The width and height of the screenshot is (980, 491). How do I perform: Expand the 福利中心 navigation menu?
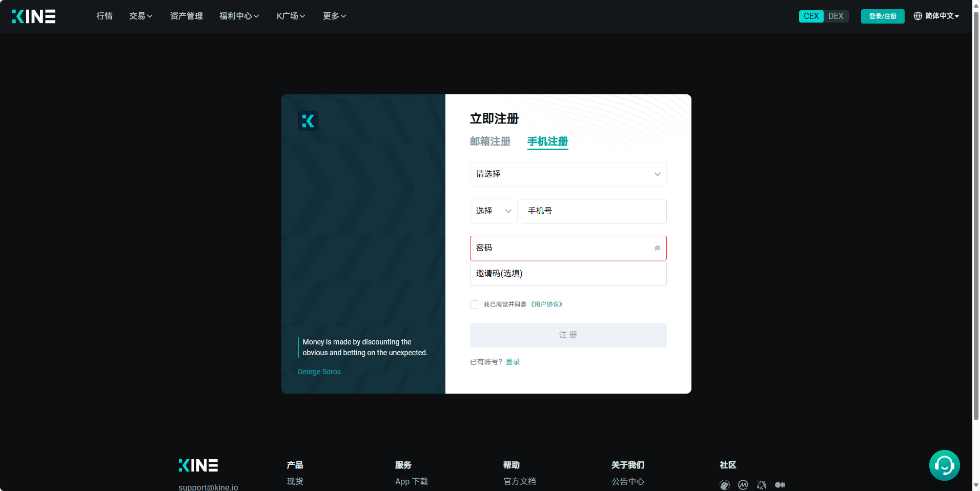click(239, 16)
